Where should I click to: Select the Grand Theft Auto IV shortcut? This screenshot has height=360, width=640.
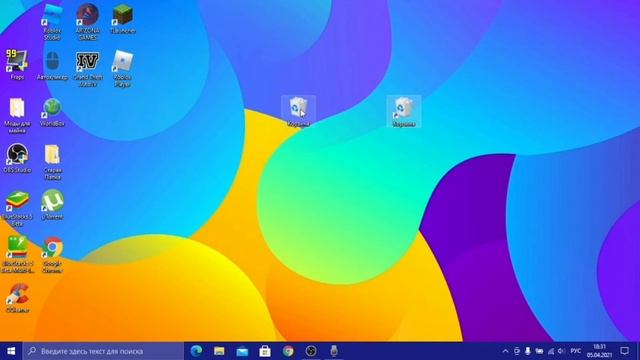[x=87, y=69]
